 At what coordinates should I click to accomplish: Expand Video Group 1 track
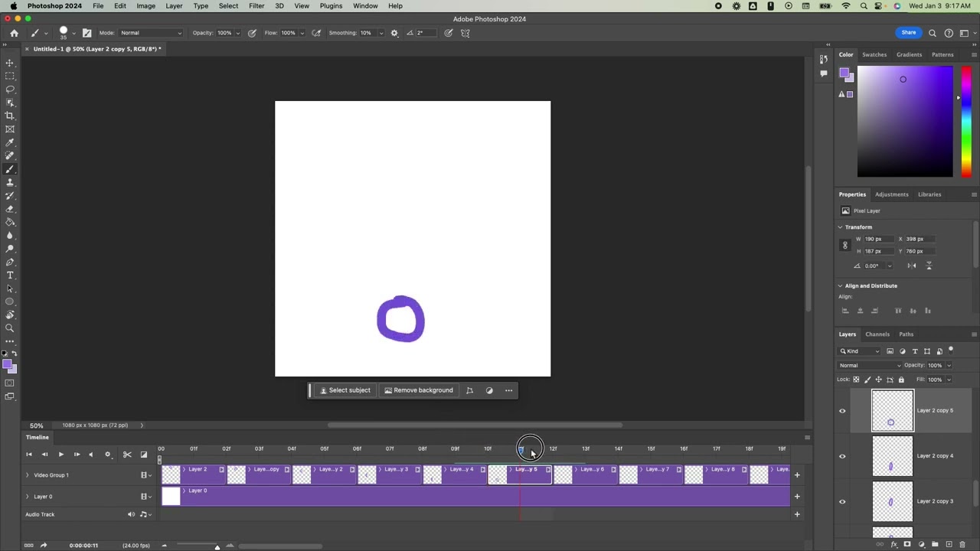tap(28, 475)
